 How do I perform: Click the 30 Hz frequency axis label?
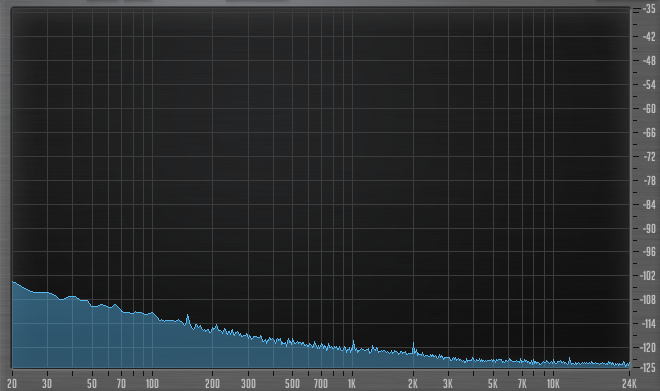coord(47,383)
